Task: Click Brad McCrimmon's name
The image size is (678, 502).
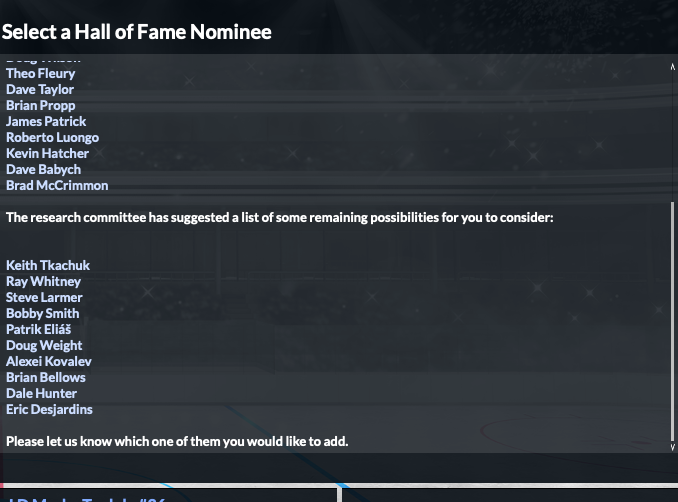Action: coord(57,185)
